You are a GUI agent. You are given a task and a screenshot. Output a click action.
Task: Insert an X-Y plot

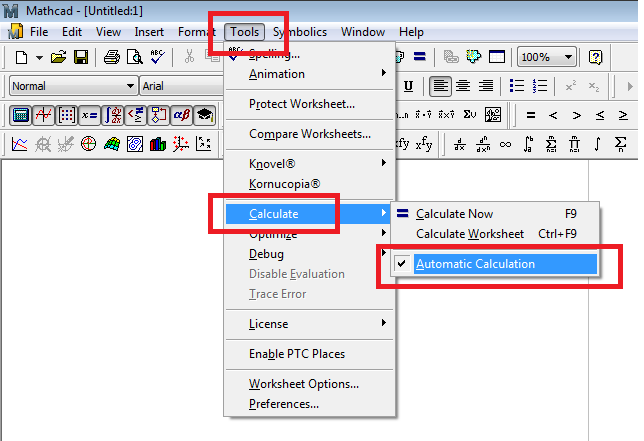click(x=20, y=144)
